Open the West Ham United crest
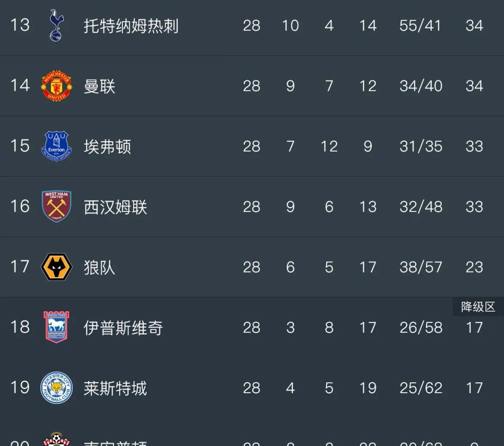 click(56, 207)
